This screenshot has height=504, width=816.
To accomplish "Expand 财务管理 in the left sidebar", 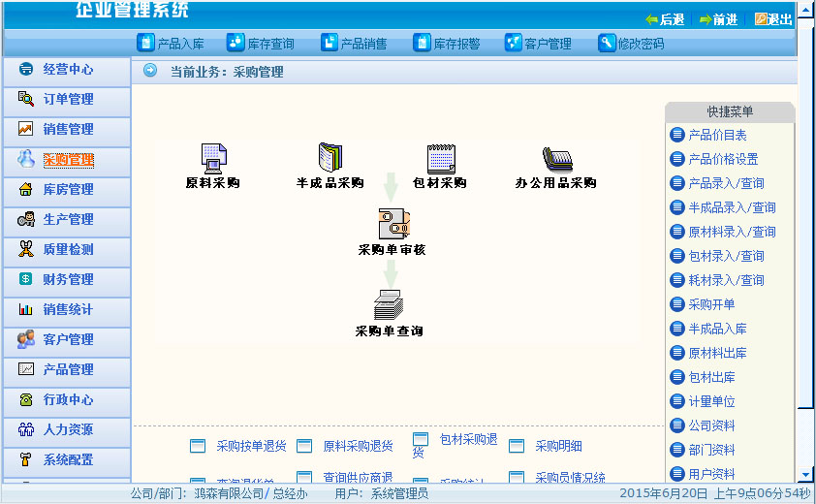I will (67, 280).
